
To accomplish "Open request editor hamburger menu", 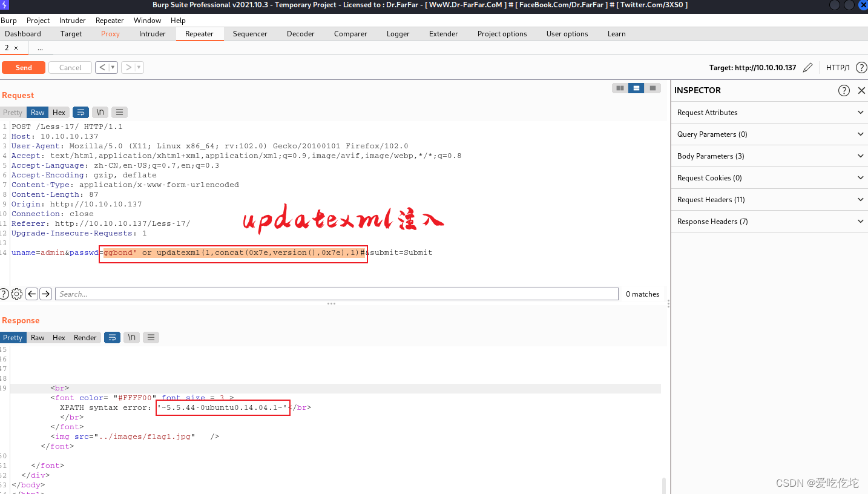I will click(x=120, y=112).
